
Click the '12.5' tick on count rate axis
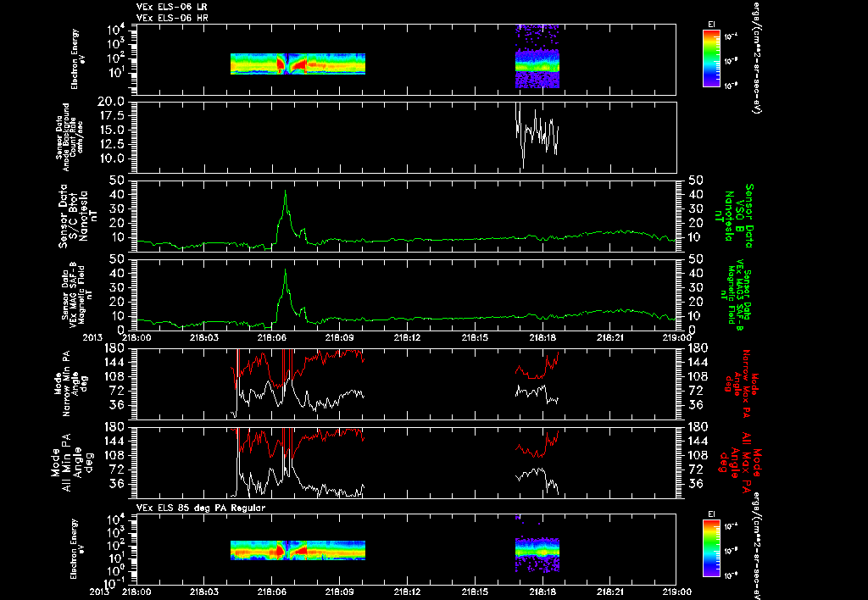[x=111, y=144]
